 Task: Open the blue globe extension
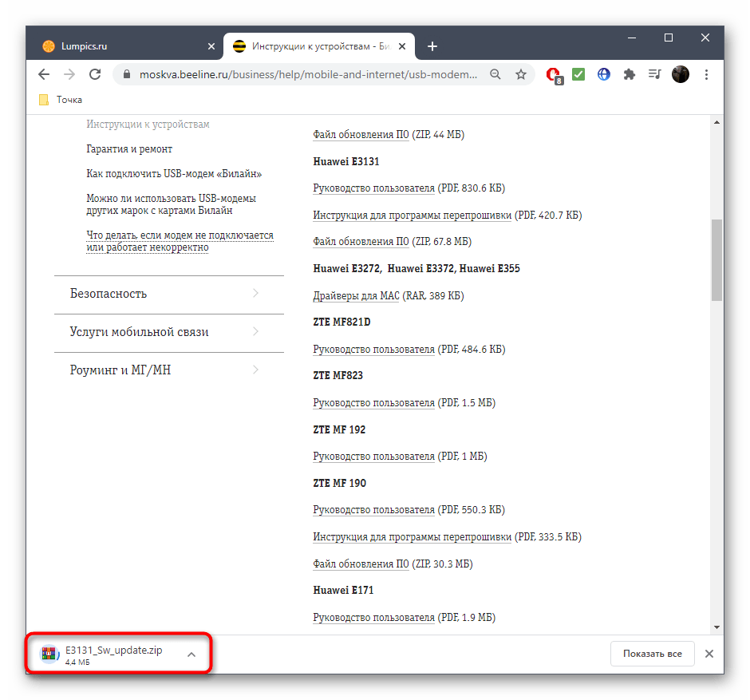pyautogui.click(x=604, y=75)
